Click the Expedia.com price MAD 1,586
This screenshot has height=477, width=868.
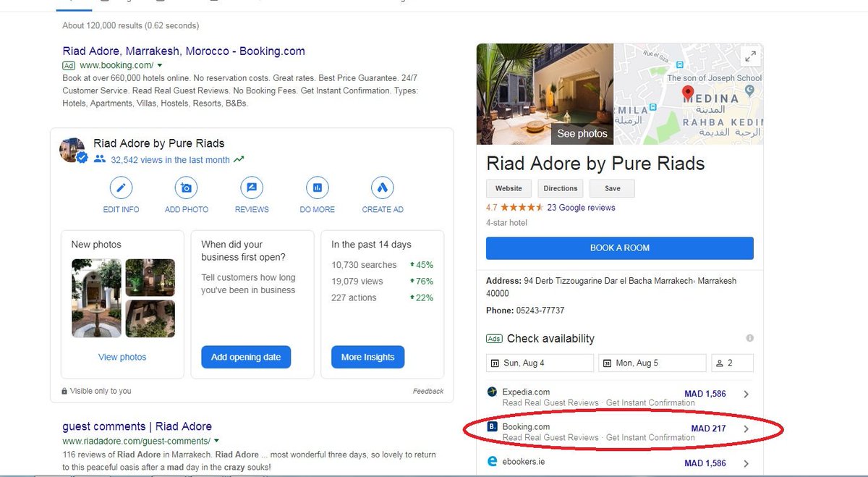pyautogui.click(x=705, y=394)
